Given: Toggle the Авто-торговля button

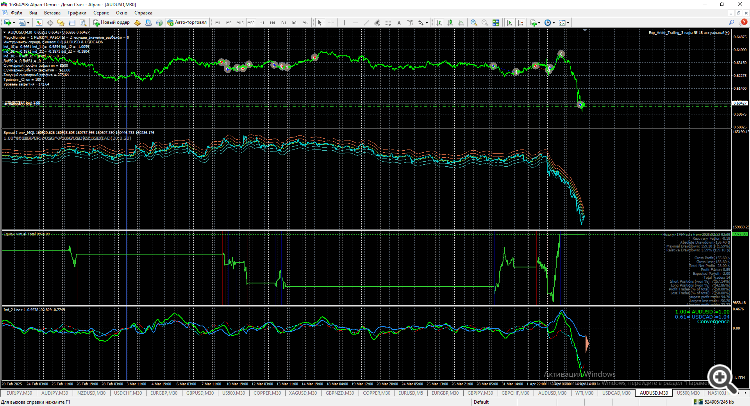Looking at the screenshot, I should point(187,22).
